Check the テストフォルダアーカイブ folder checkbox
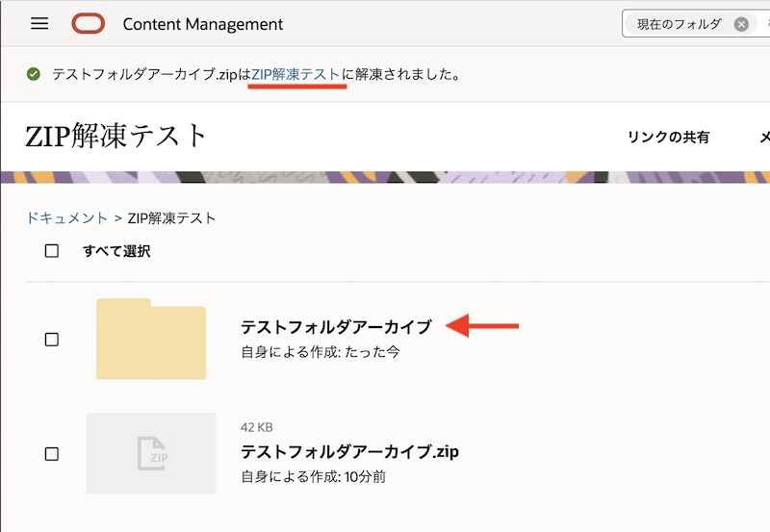 coord(52,340)
